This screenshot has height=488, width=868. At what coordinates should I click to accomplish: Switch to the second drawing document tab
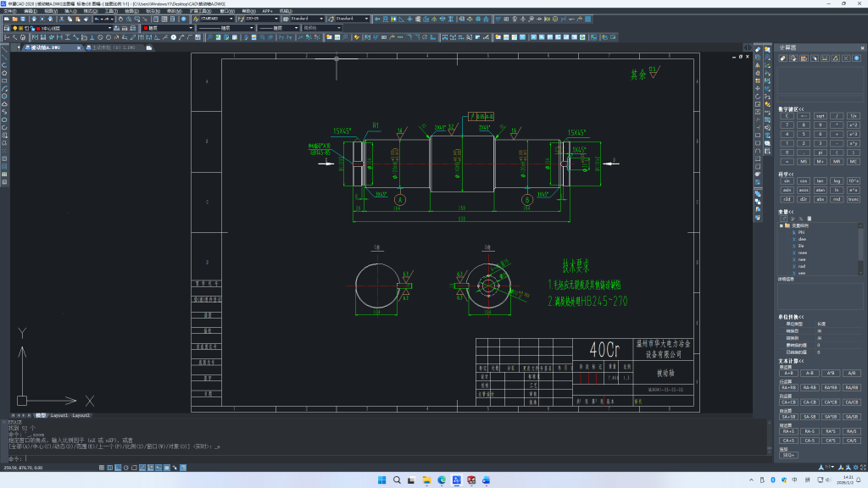point(113,48)
